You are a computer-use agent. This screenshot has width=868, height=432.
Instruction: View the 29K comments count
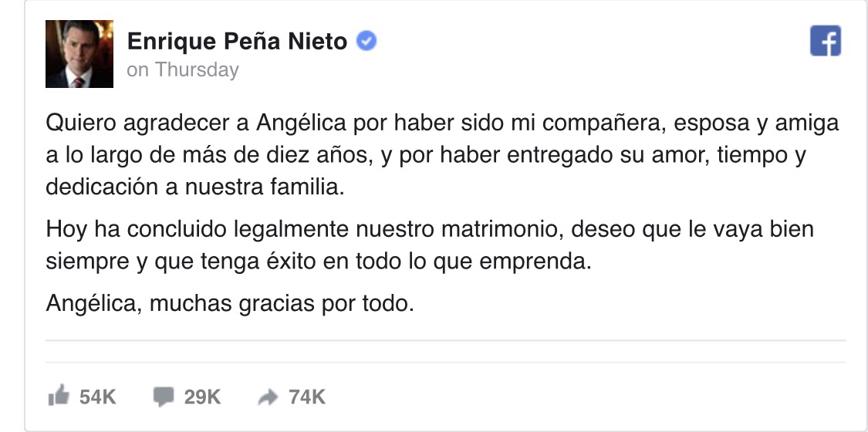point(203,397)
